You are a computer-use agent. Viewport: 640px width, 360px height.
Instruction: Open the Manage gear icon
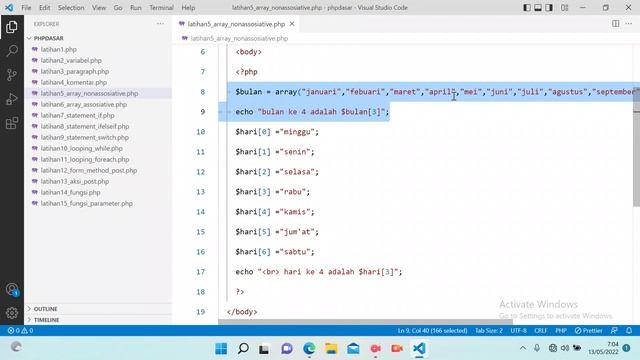12,313
